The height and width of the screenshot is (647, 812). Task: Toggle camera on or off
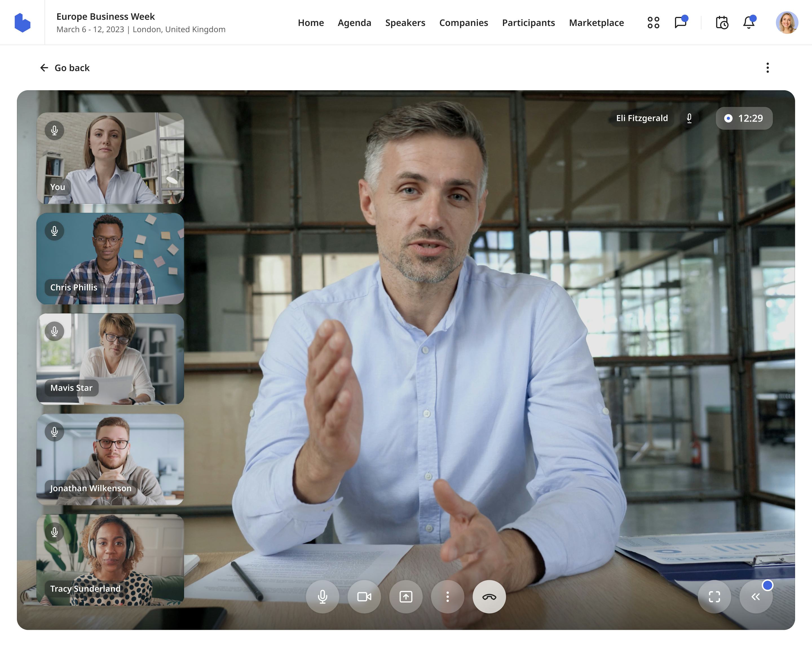coord(364,597)
